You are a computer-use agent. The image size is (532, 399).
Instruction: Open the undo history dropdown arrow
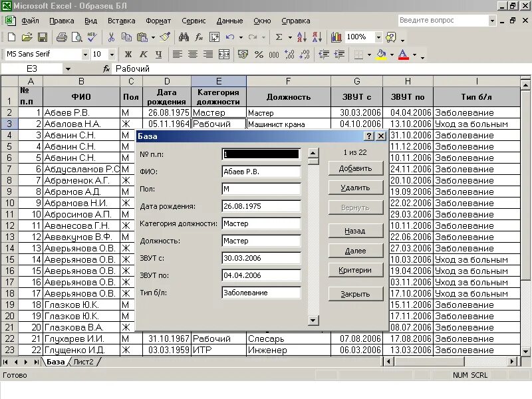pos(241,37)
